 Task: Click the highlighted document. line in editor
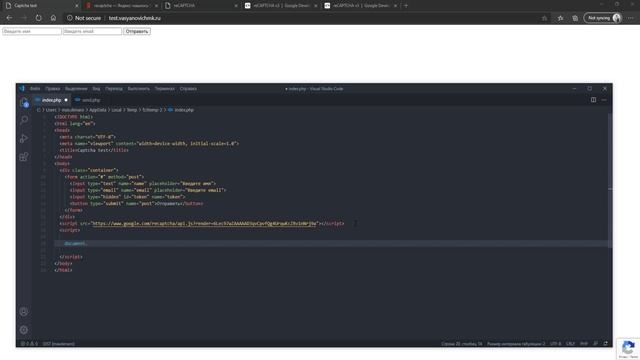point(332,243)
